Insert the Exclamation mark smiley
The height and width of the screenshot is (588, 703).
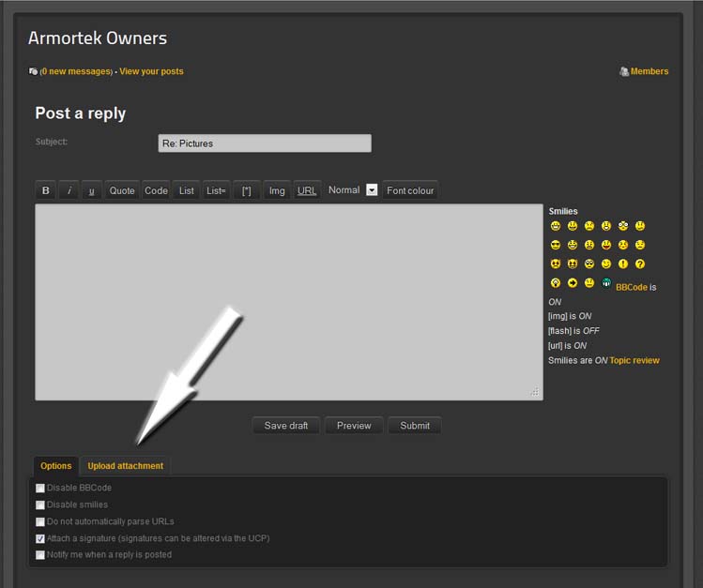(x=623, y=264)
